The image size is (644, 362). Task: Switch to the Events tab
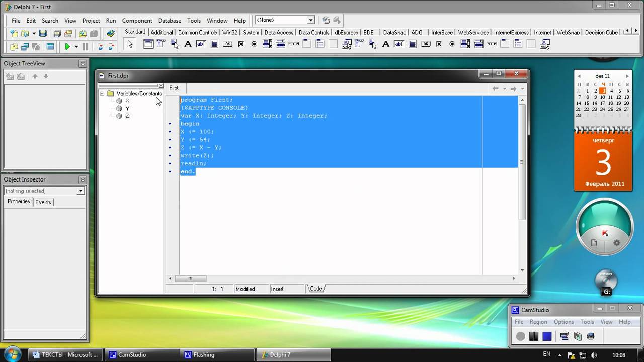click(x=43, y=202)
